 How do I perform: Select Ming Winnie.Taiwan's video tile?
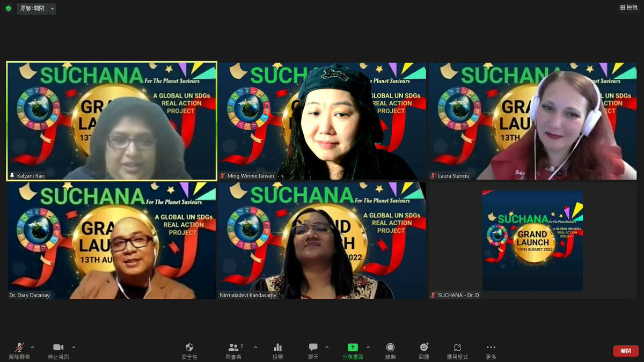pyautogui.click(x=322, y=121)
